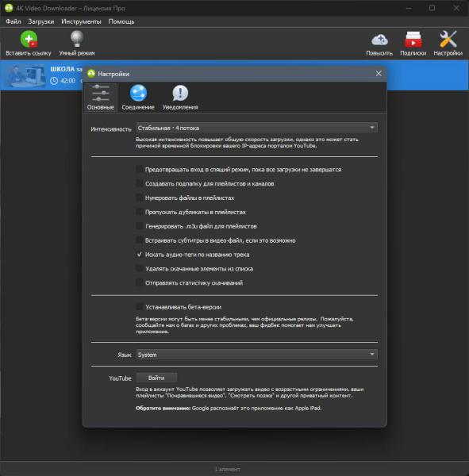Image resolution: width=469 pixels, height=476 pixels.
Task: Toggle Отправлять статистику скачиваний checkbox
Action: pyautogui.click(x=139, y=282)
